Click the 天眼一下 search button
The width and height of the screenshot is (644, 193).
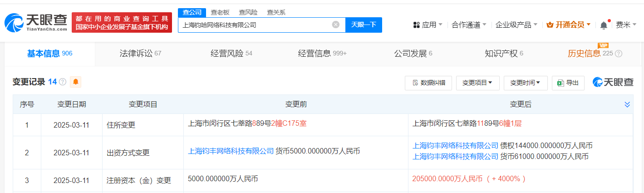pos(364,25)
